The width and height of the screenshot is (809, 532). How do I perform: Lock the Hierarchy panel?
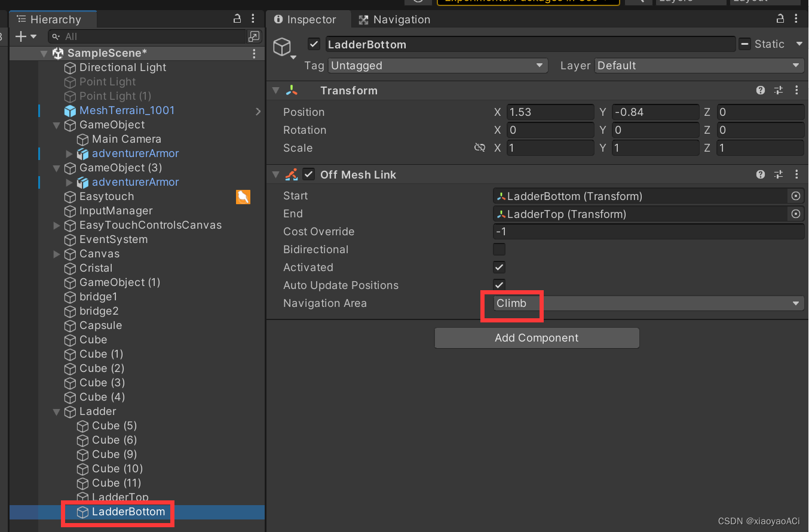click(237, 19)
